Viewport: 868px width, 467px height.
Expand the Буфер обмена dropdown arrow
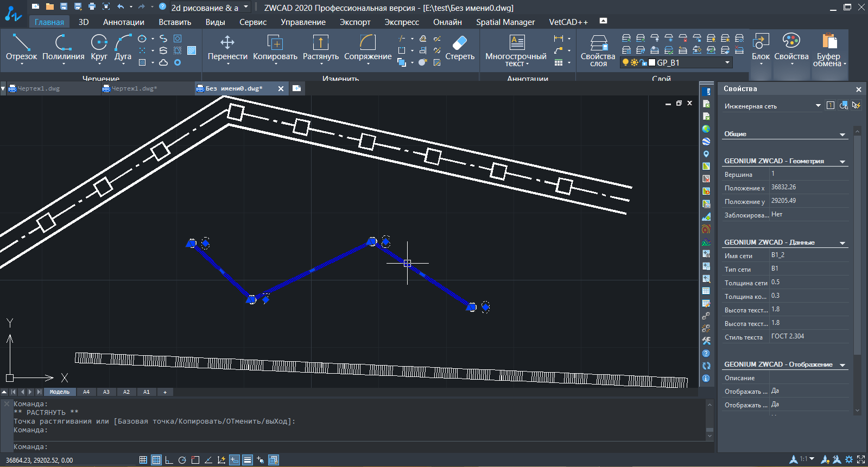pyautogui.click(x=844, y=64)
